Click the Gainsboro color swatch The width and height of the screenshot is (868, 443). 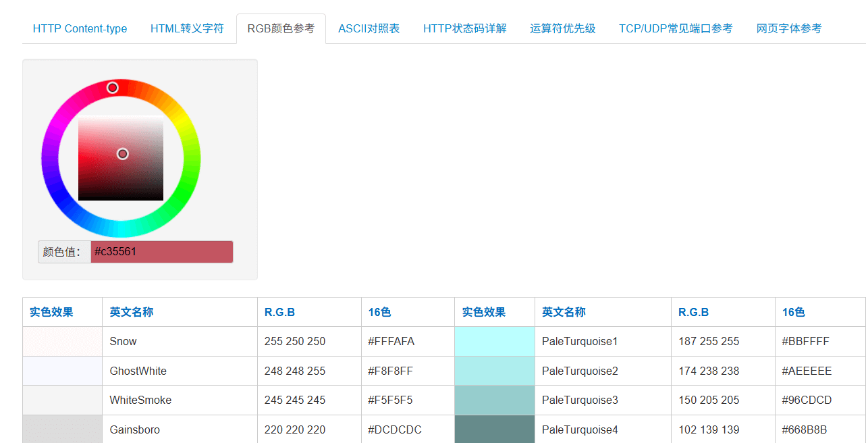pos(62,429)
